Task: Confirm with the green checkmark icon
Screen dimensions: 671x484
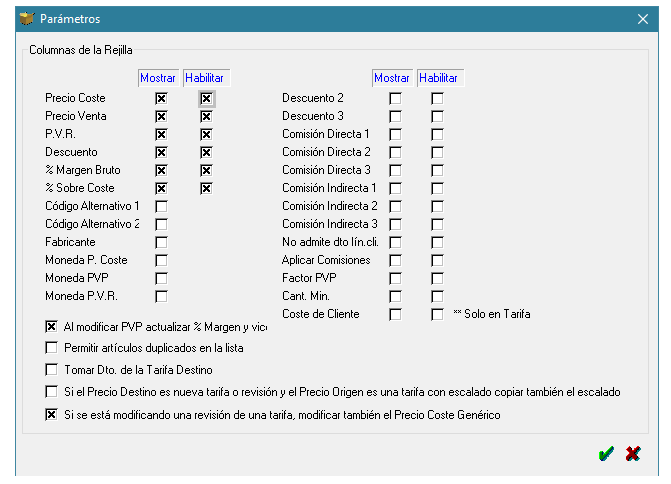Action: pyautogui.click(x=606, y=453)
